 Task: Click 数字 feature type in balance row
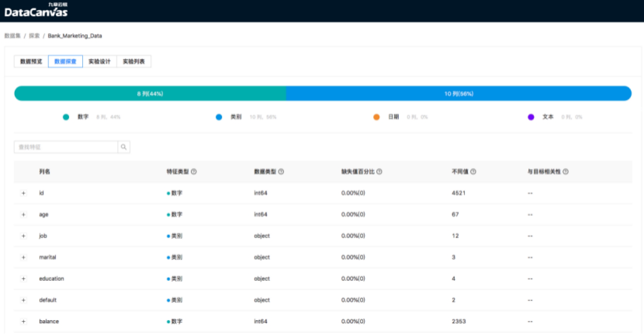coord(175,321)
